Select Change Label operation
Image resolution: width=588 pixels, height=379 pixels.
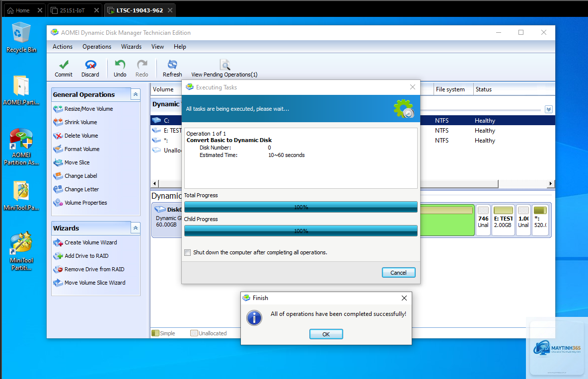pos(80,176)
